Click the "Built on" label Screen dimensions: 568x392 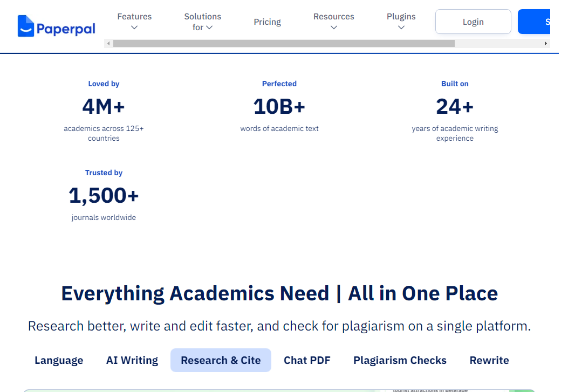(x=455, y=84)
